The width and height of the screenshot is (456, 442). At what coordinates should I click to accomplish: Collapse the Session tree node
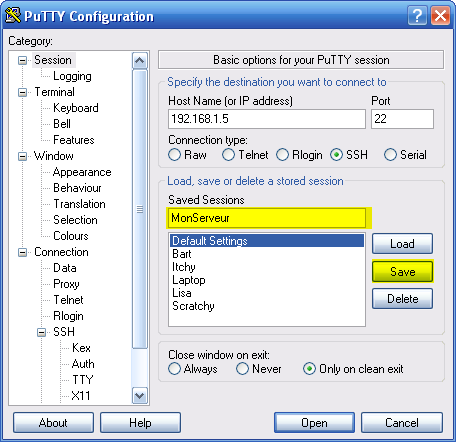point(22,60)
